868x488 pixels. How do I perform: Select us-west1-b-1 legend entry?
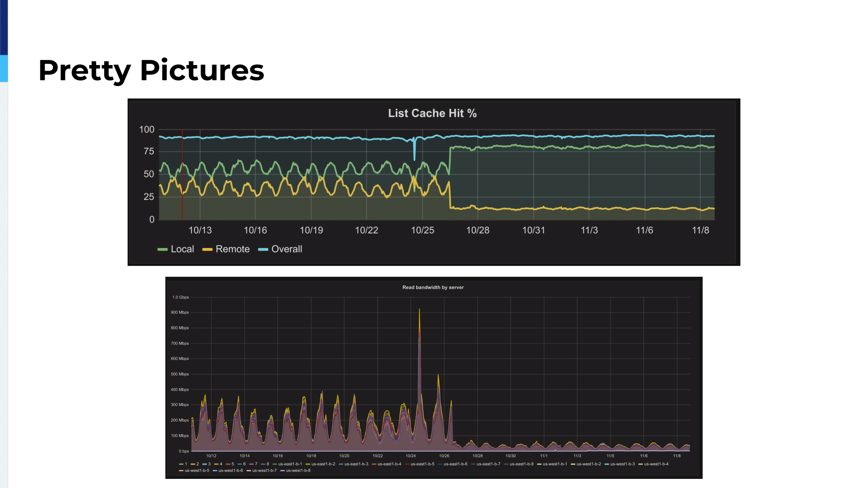[x=555, y=464]
